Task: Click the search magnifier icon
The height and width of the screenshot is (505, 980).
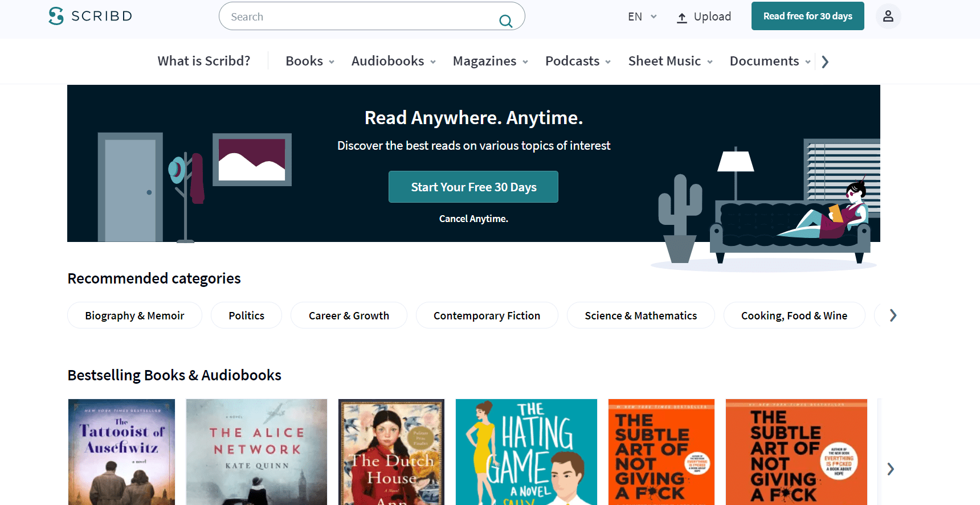Action: coord(505,21)
